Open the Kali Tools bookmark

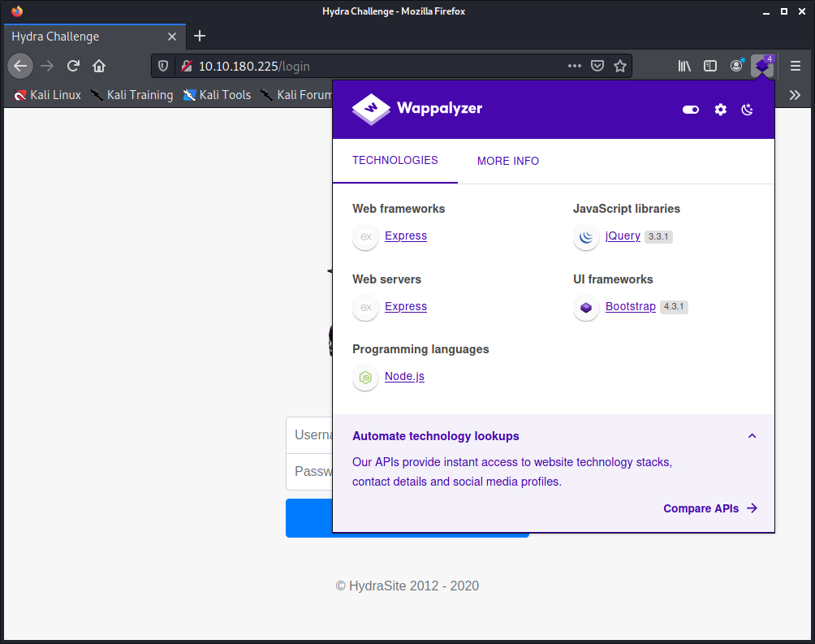coord(218,95)
